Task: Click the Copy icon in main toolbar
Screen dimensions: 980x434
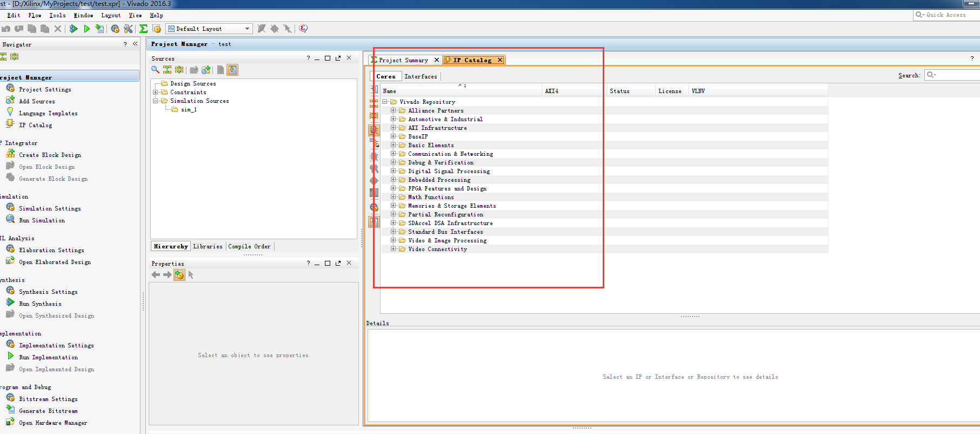Action: (x=32, y=29)
